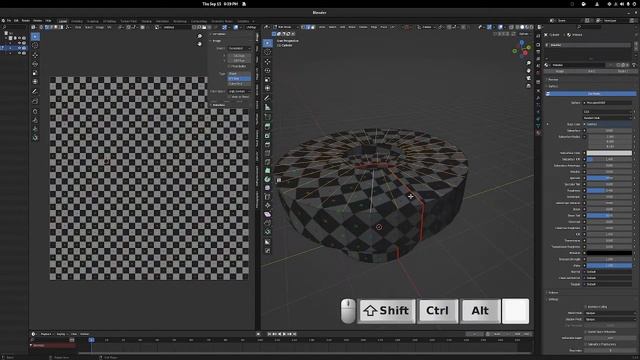Select the Annotate tool in UV editor toolbar
The height and width of the screenshot is (360, 640).
pyautogui.click(x=35, y=91)
